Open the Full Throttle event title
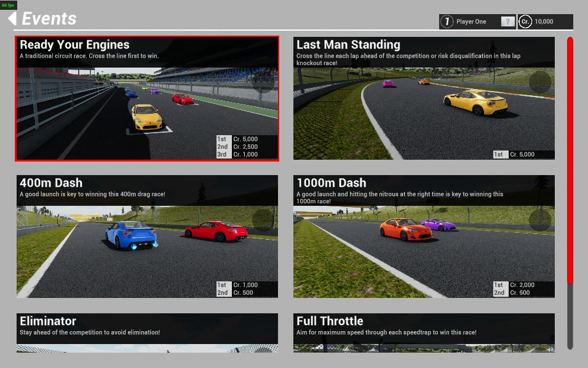Viewport: 588px width, 368px height. (330, 321)
